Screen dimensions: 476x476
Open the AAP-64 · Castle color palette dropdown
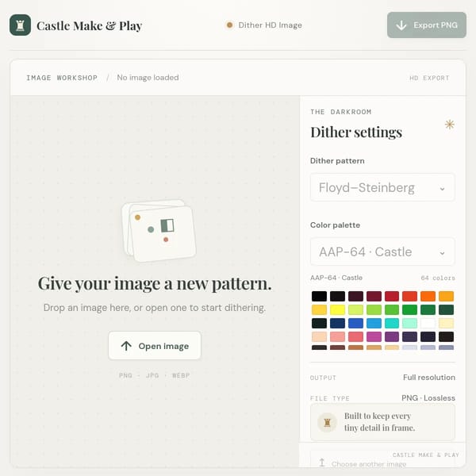tap(382, 251)
